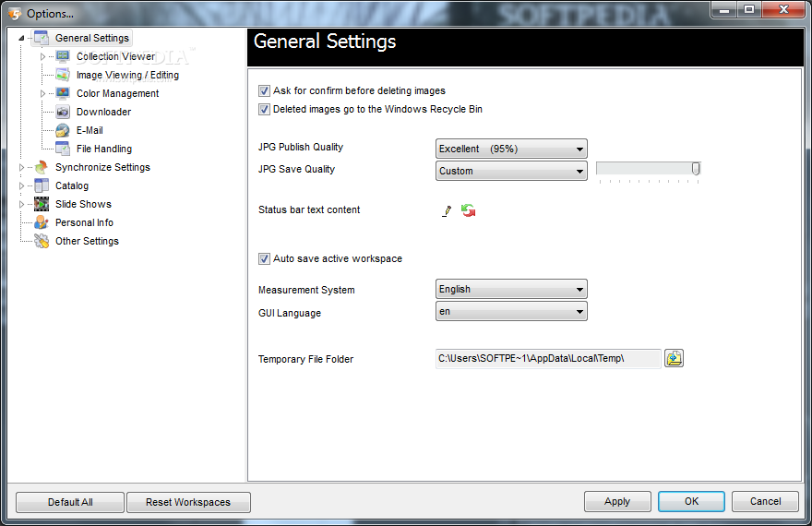Click the Catalog icon
This screenshot has height=526, width=812.
click(x=42, y=185)
